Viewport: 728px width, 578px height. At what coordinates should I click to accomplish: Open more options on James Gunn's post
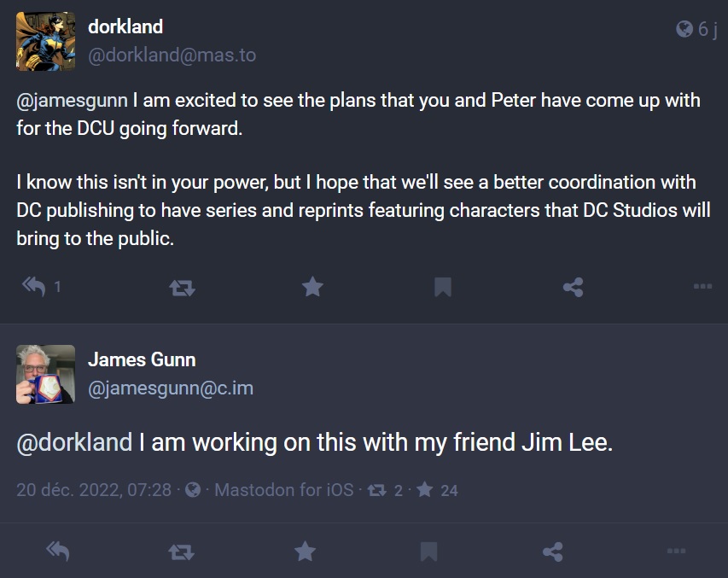676,551
